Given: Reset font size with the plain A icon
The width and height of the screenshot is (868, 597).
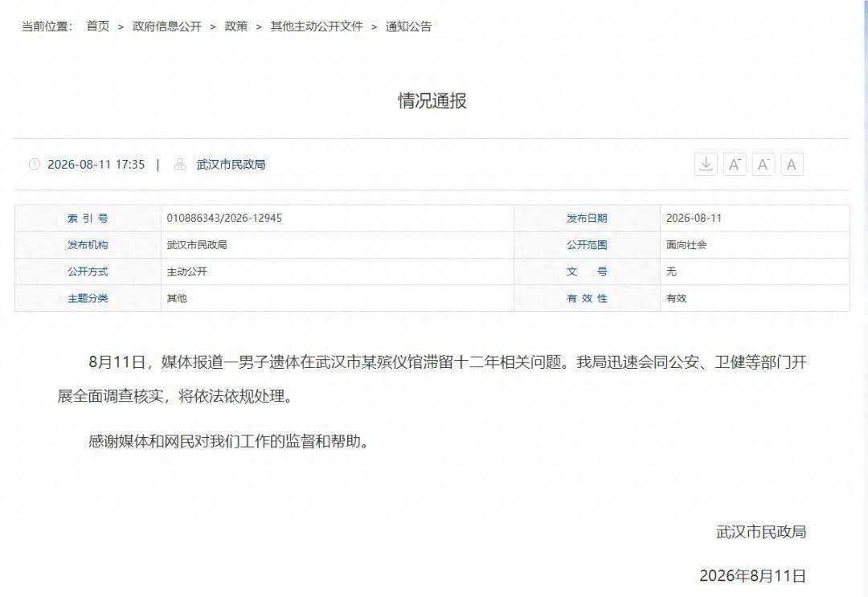Looking at the screenshot, I should pos(792,165).
